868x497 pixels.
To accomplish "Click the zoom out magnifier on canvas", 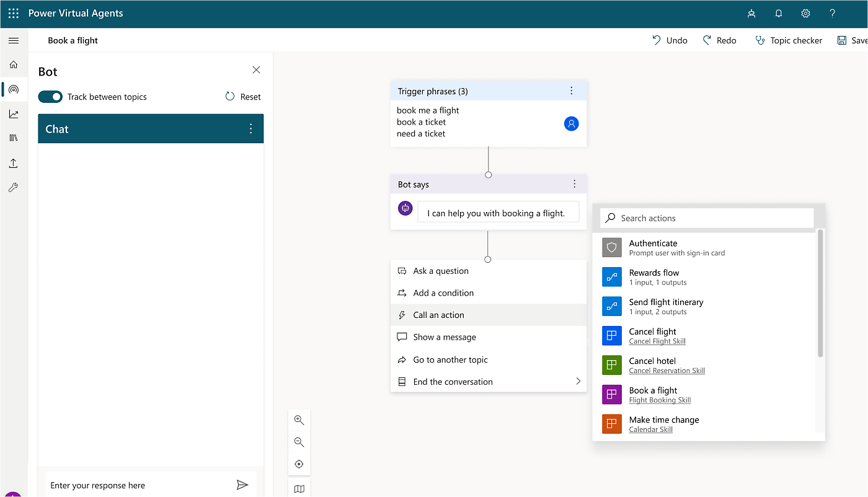I will coord(299,442).
